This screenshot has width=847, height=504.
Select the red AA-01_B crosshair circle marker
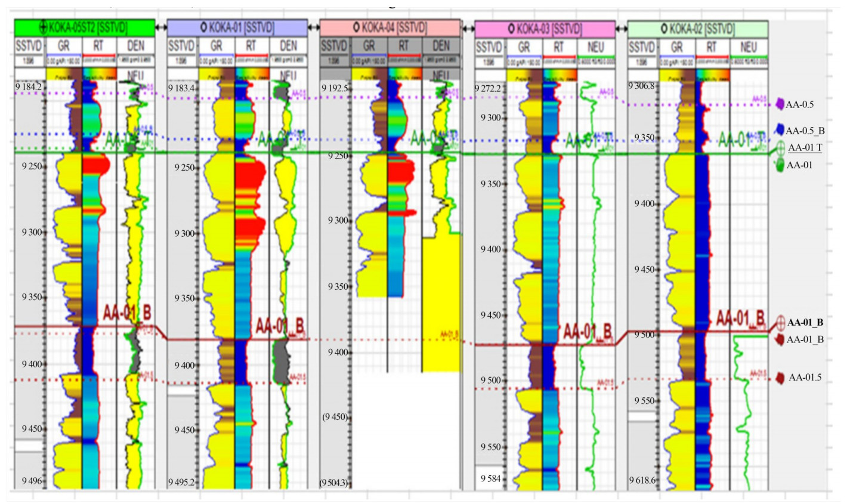780,323
